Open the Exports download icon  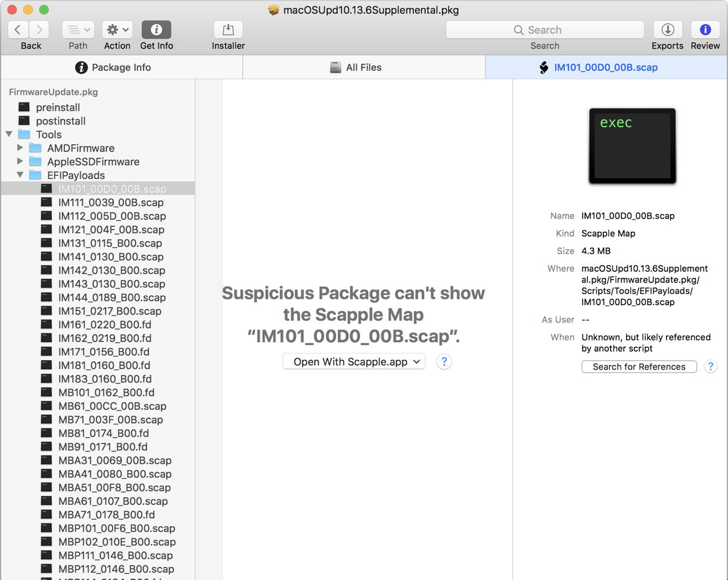click(x=667, y=30)
